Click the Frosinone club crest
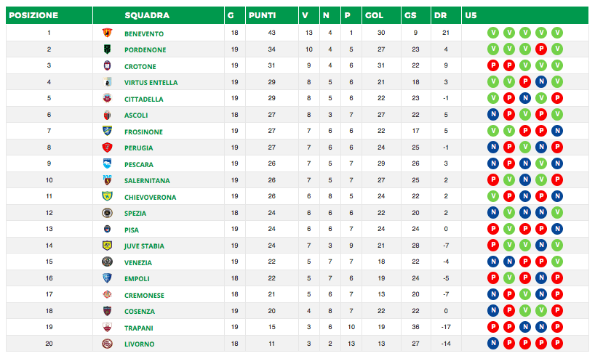The width and height of the screenshot is (595, 364). pyautogui.click(x=108, y=132)
